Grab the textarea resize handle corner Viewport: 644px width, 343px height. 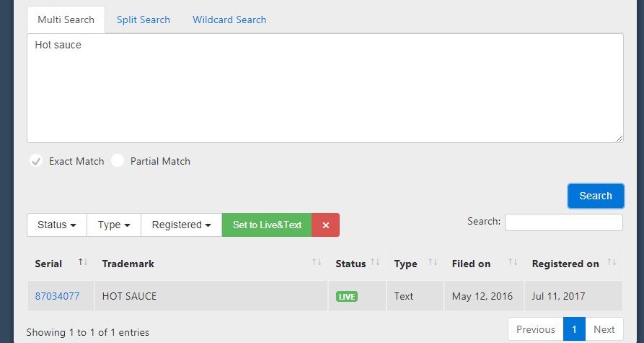(x=619, y=139)
